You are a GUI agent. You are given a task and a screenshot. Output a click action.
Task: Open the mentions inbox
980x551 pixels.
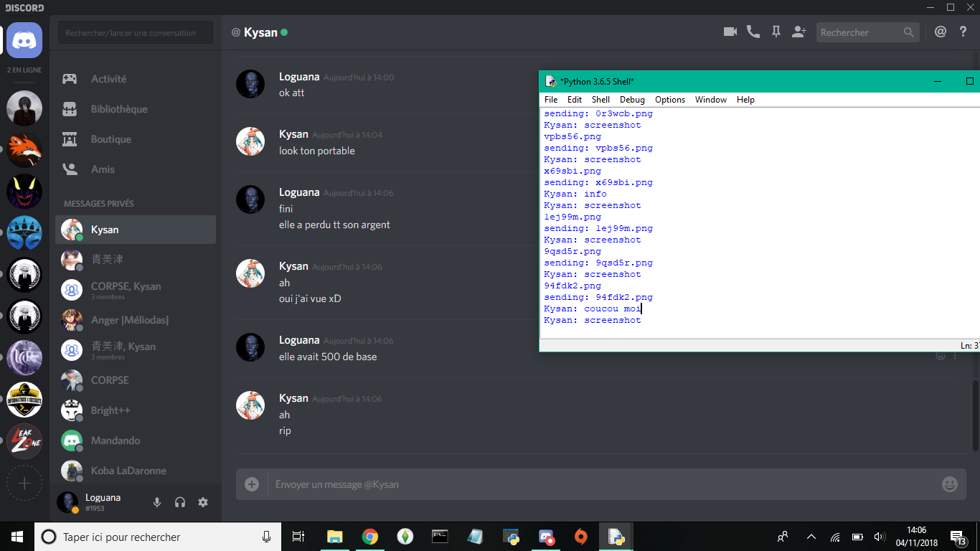[x=941, y=32]
